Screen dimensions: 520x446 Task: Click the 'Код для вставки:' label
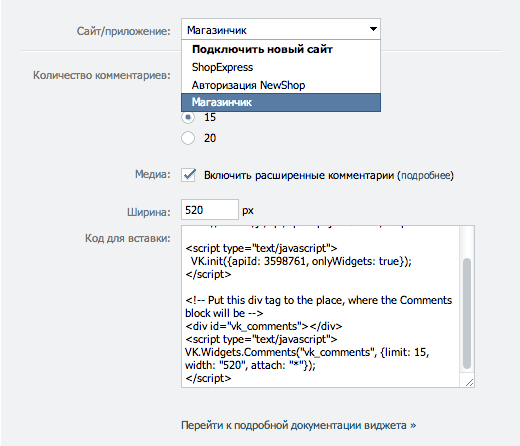(x=128, y=238)
